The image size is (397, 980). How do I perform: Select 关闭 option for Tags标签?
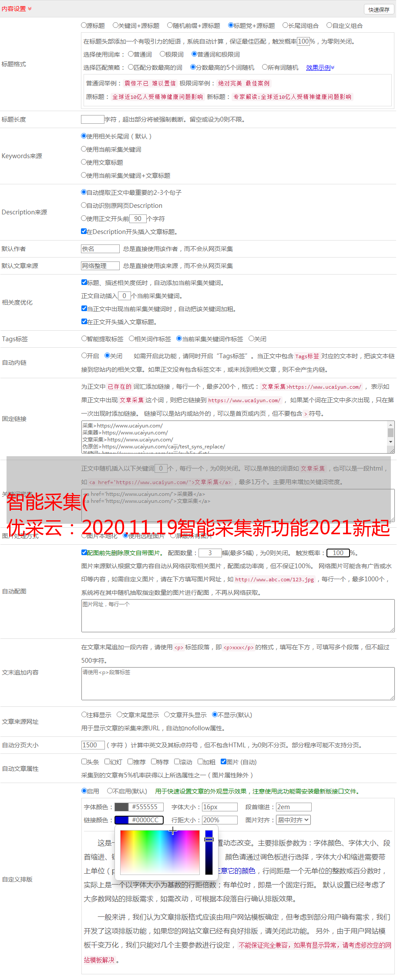click(x=251, y=339)
